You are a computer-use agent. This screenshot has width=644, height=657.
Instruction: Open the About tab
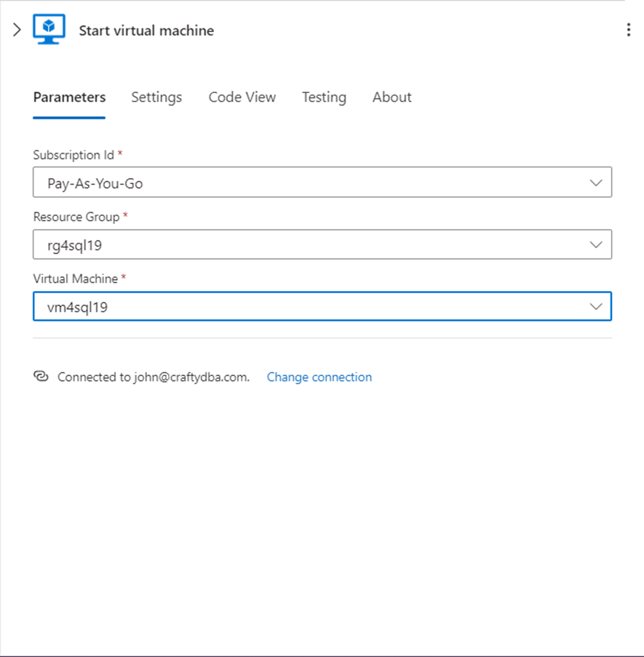pyautogui.click(x=392, y=97)
